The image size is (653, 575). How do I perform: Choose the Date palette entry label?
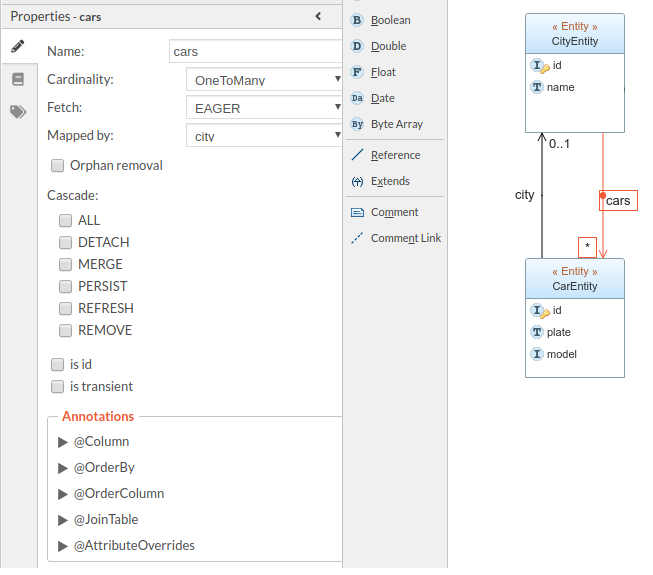[383, 98]
